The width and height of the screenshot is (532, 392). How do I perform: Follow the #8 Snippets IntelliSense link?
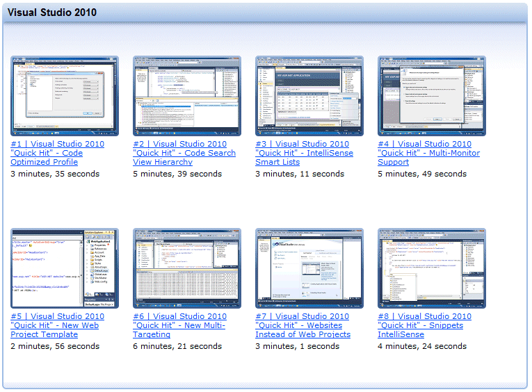(x=424, y=325)
